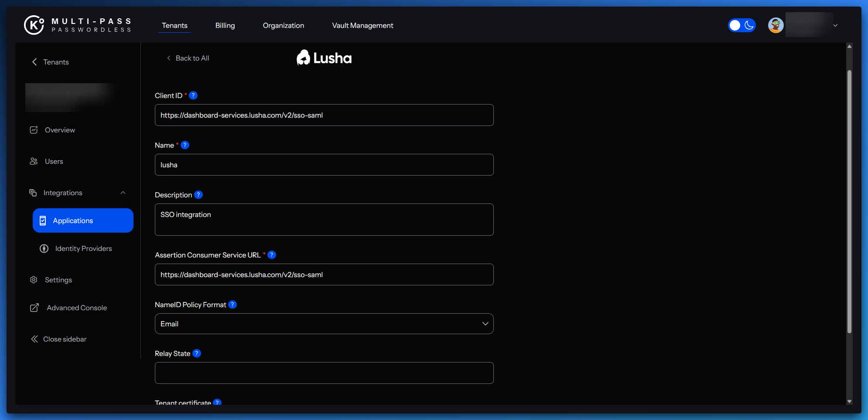This screenshot has height=420, width=868.
Task: Click the vertical scrollbar thumb
Action: coord(849,201)
